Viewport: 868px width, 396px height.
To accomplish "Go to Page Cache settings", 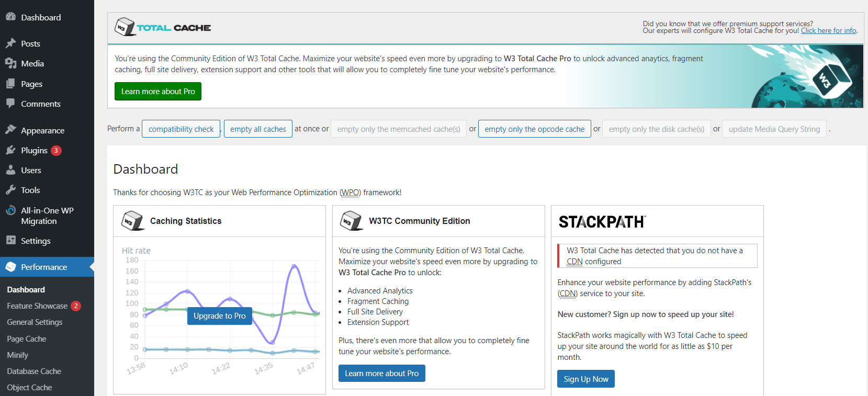I will pos(27,339).
